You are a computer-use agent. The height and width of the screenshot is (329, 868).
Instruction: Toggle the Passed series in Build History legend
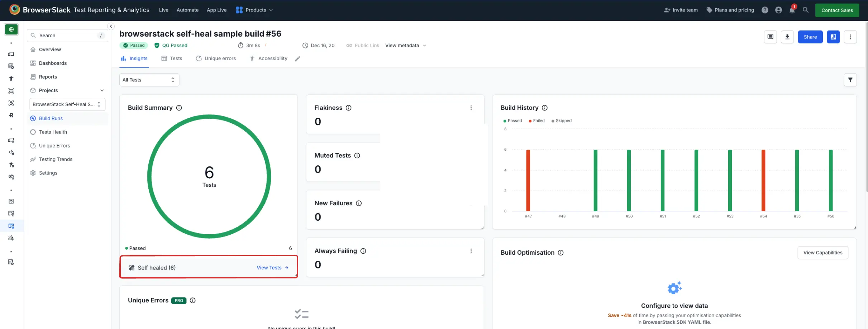[x=512, y=121]
